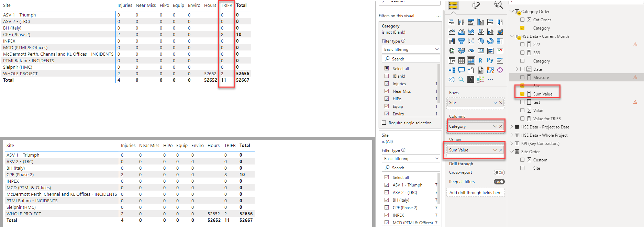Collapse HSE Data - Current Month table

[x=512, y=36]
